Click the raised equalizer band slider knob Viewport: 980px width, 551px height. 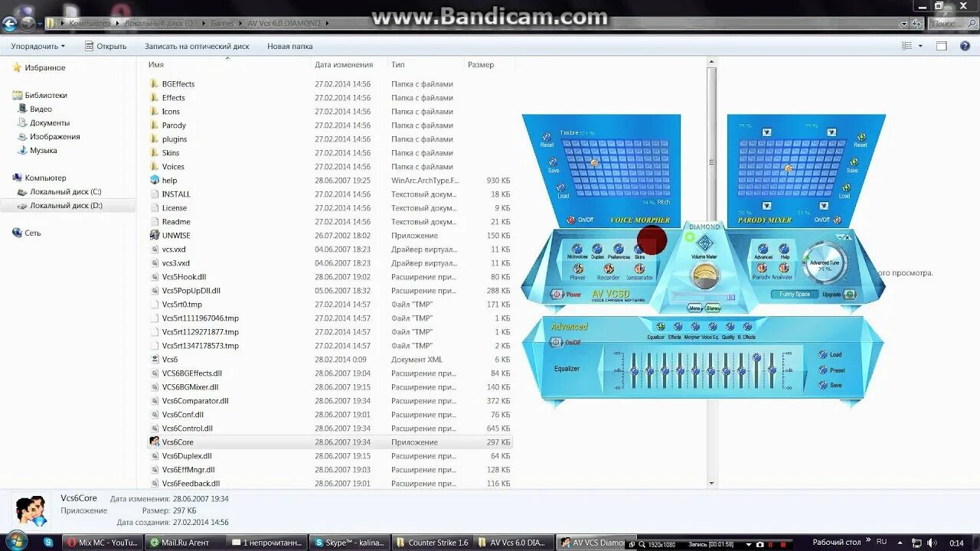(x=756, y=357)
